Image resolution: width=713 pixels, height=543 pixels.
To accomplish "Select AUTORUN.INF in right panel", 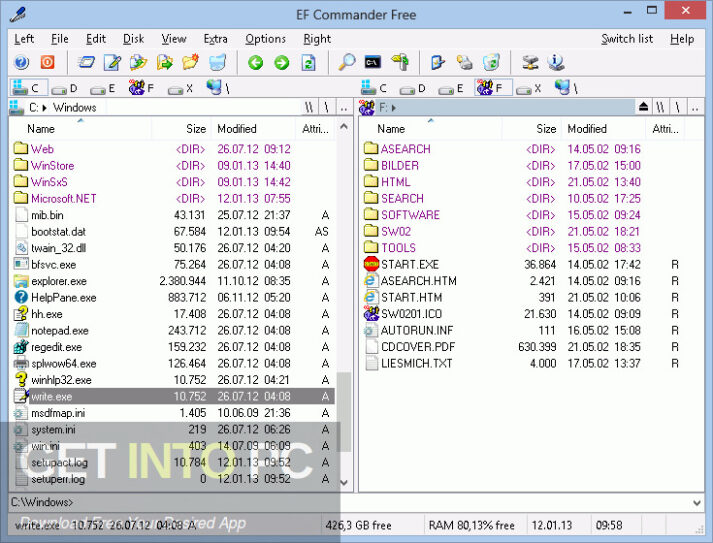I will [523, 331].
